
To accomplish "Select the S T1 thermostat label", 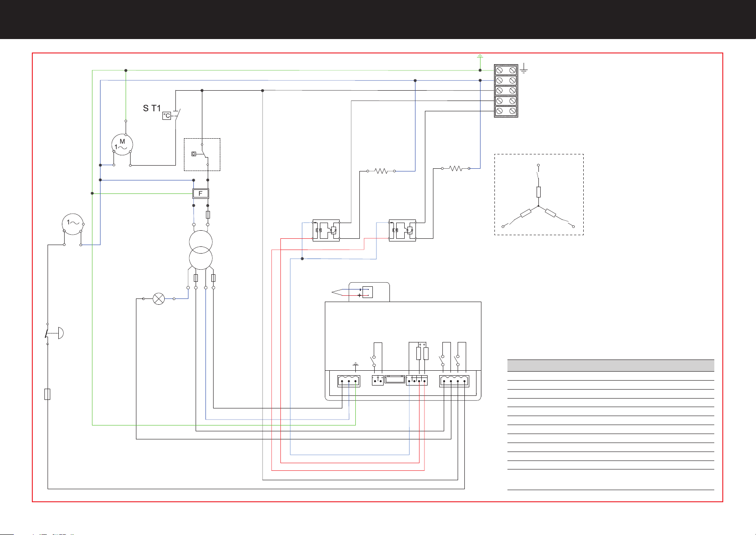I will point(152,108).
